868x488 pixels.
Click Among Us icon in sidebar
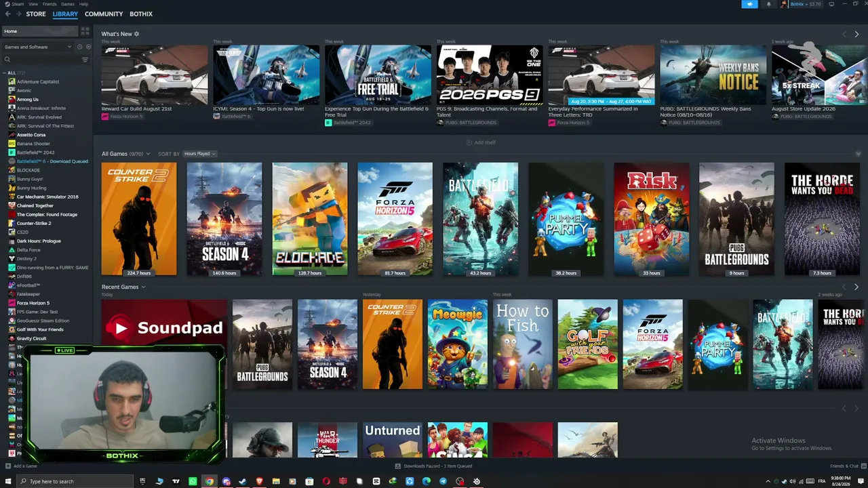[12, 100]
